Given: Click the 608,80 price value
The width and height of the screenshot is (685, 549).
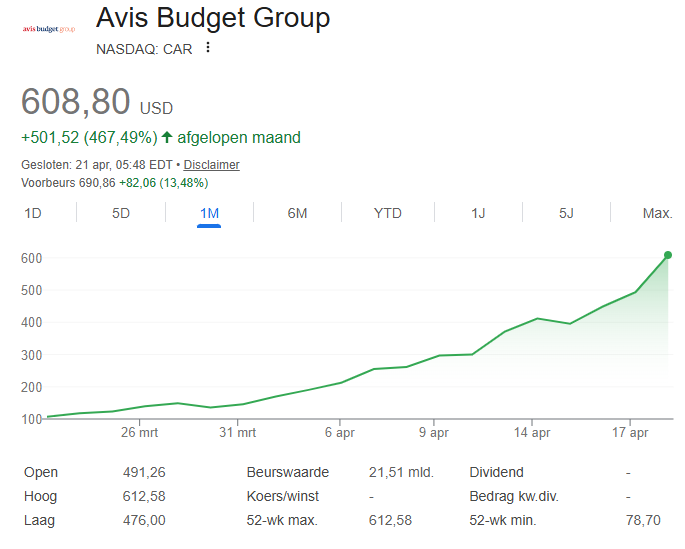Looking at the screenshot, I should [x=76, y=101].
